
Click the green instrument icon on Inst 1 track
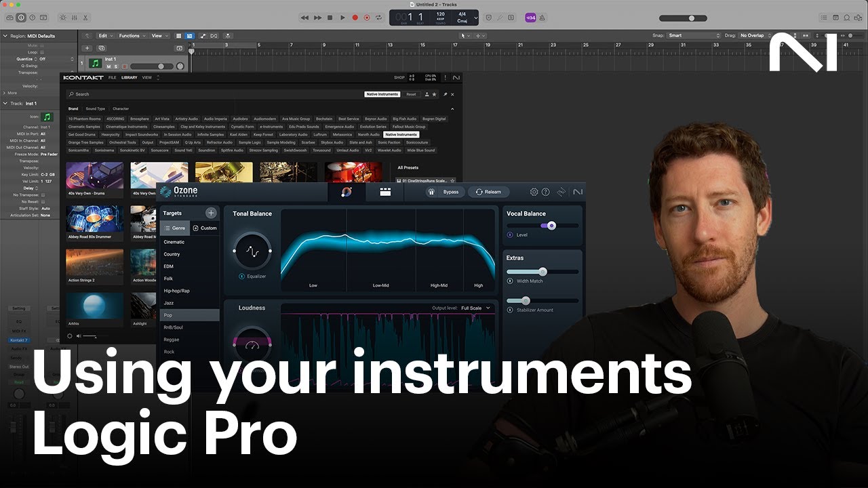pos(96,63)
